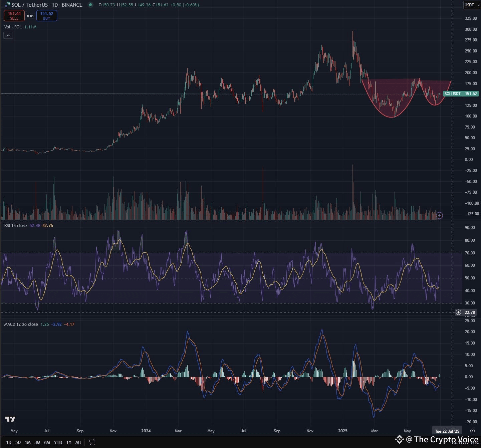The image size is (481, 448).
Task: Click the 30.00 RSI axis label
Action: [x=470, y=303]
